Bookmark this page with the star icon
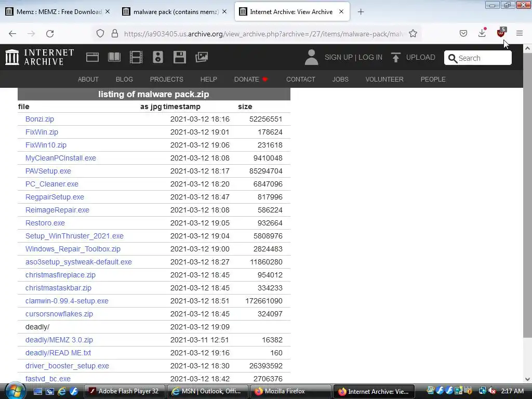Image resolution: width=532 pixels, height=399 pixels. [413, 33]
